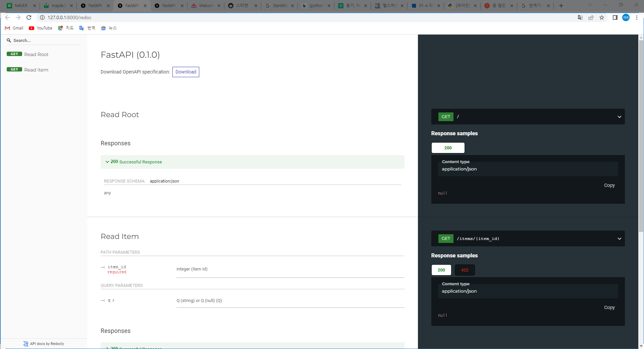Click the Redocly logo icon
The height and width of the screenshot is (349, 644).
point(26,344)
